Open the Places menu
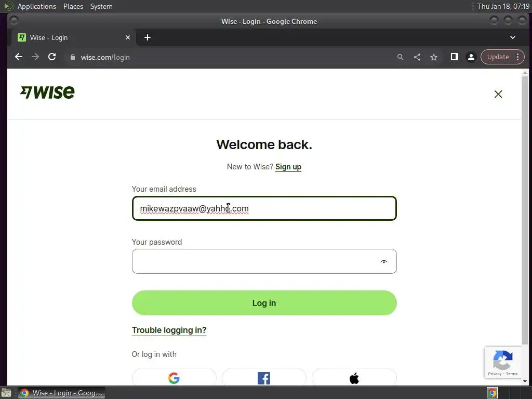Screen dimensions: 532x399 point(73,6)
